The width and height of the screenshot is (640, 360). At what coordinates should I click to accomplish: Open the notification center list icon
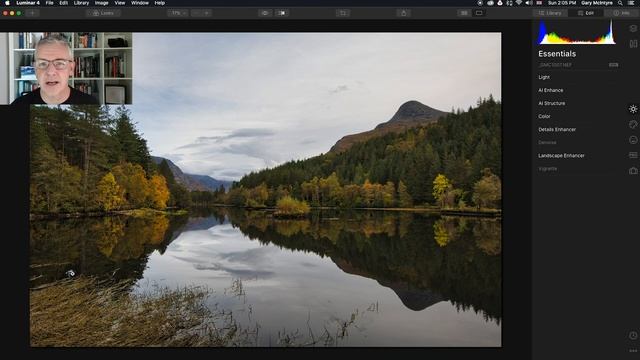(631, 3)
